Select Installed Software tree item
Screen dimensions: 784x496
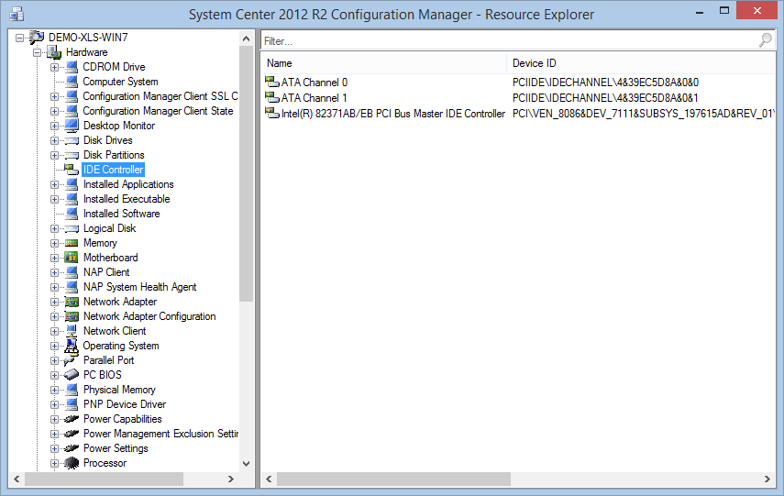tap(122, 214)
